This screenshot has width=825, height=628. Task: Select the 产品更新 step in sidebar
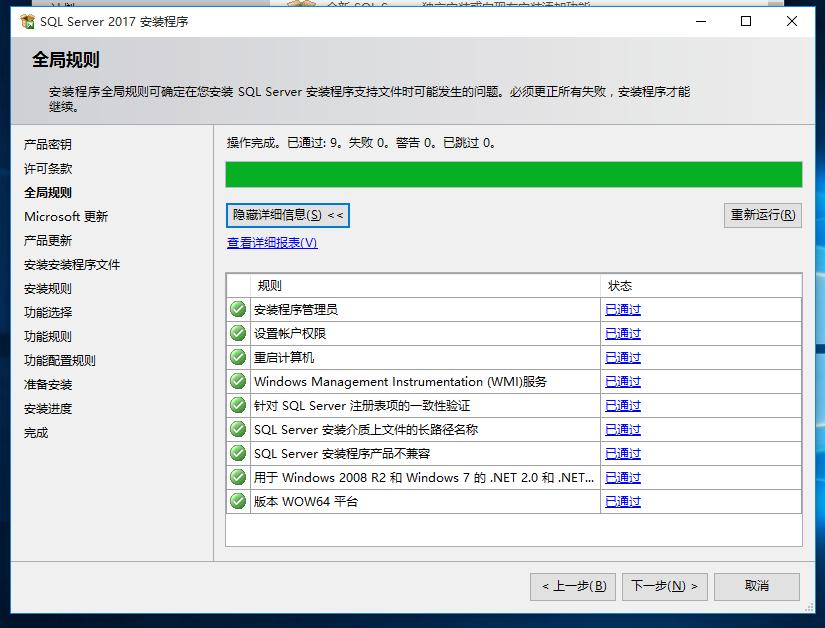(48, 241)
